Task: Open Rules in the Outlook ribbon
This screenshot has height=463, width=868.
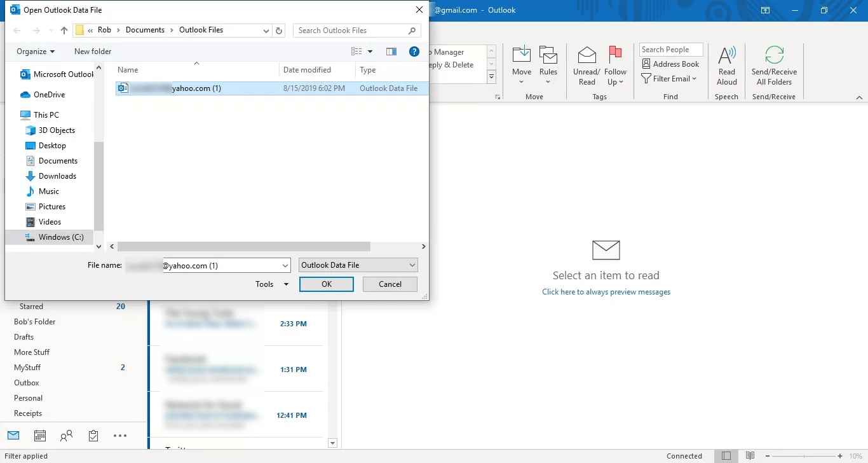Action: pyautogui.click(x=548, y=66)
